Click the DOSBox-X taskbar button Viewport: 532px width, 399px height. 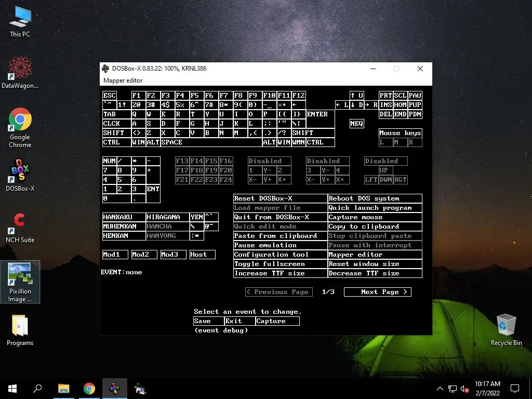click(x=115, y=389)
